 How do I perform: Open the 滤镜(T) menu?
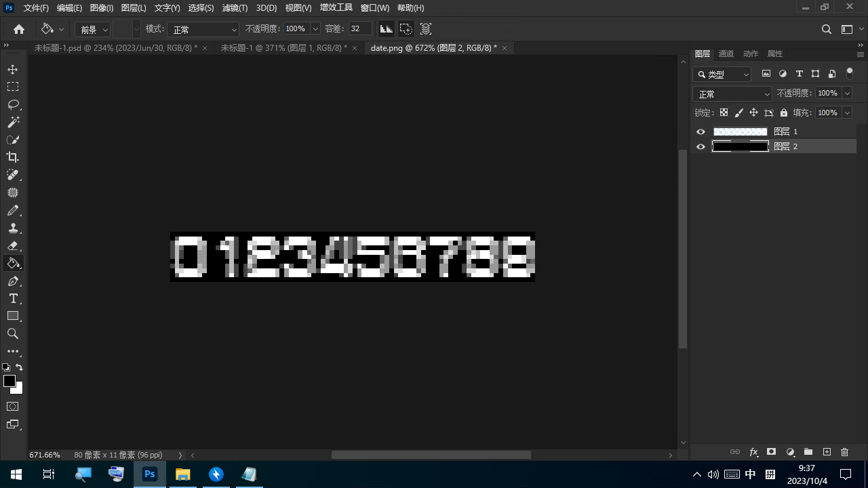click(x=235, y=8)
